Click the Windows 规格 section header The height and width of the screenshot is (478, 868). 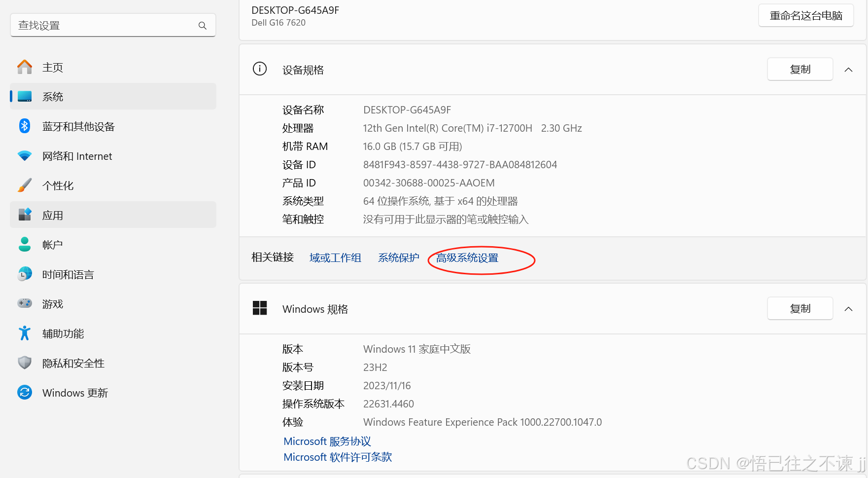click(553, 309)
